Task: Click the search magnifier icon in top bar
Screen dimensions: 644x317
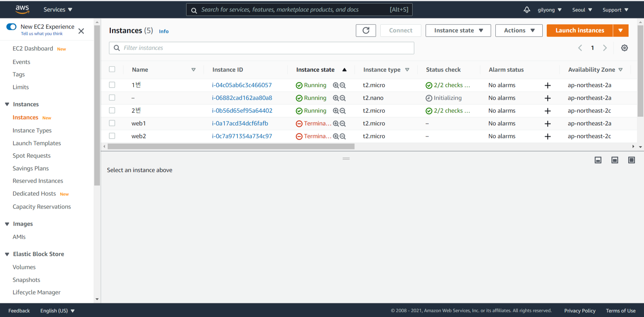Action: click(x=194, y=10)
